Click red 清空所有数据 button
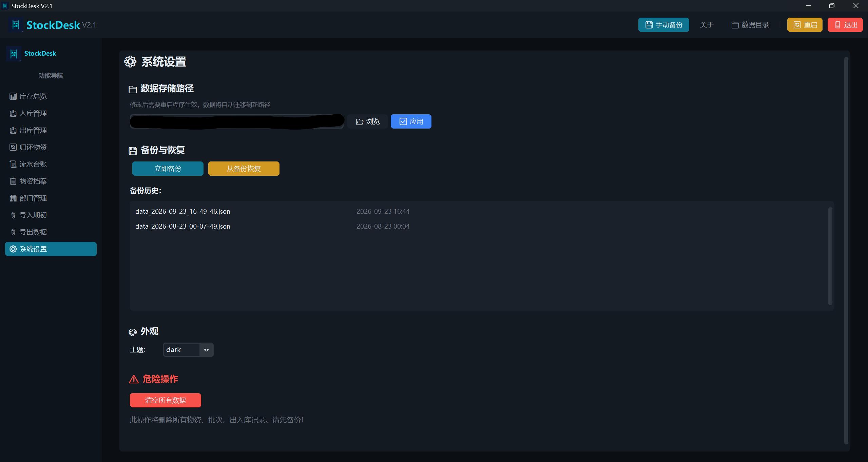The image size is (868, 462). coord(166,400)
